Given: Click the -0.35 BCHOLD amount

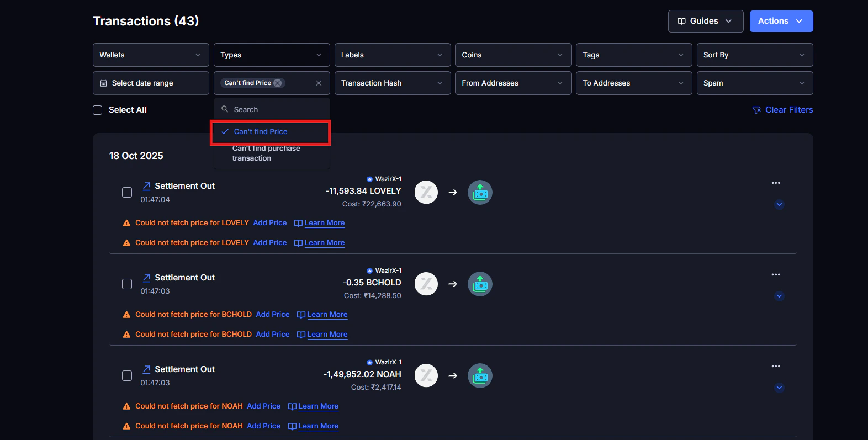Looking at the screenshot, I should (x=372, y=283).
